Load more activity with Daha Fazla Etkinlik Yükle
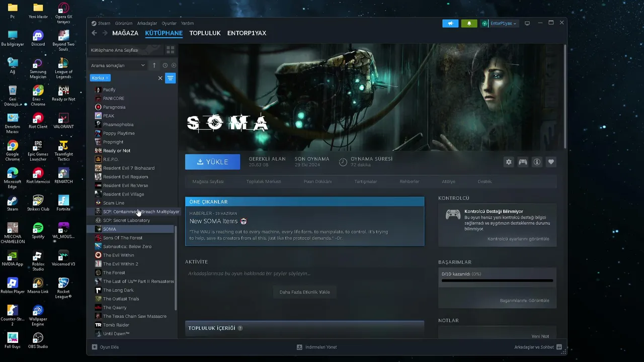The width and height of the screenshot is (644, 362). pos(305,292)
